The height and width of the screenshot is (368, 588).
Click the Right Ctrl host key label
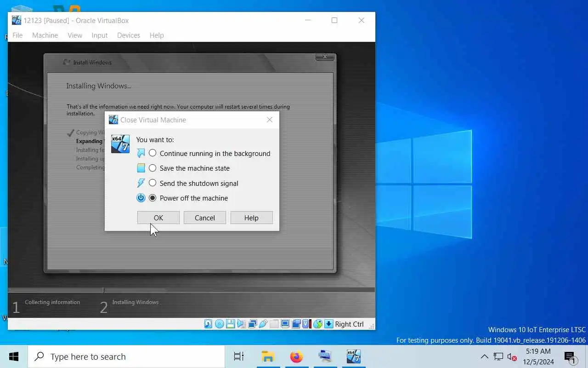point(349,324)
